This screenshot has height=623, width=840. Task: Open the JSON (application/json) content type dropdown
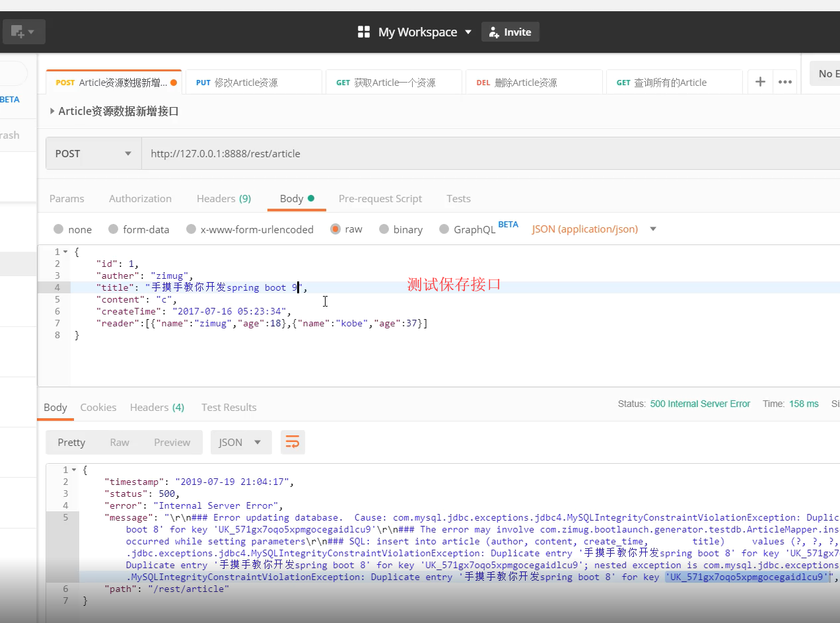594,229
